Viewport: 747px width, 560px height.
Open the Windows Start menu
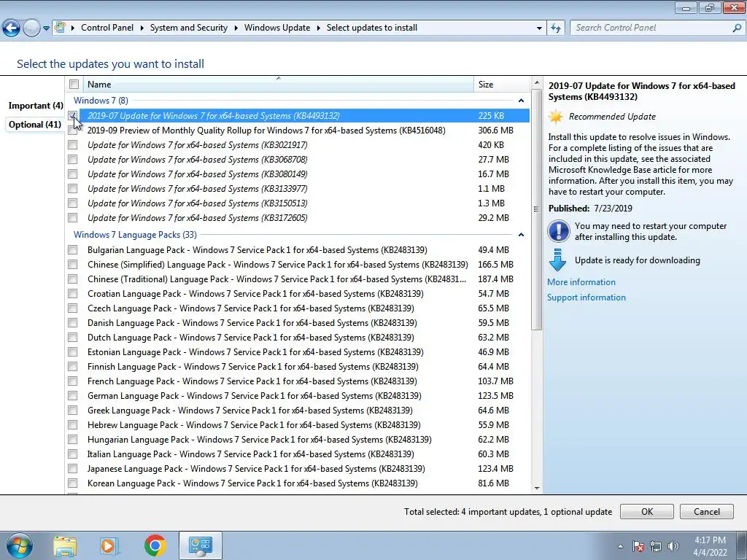coord(19,545)
